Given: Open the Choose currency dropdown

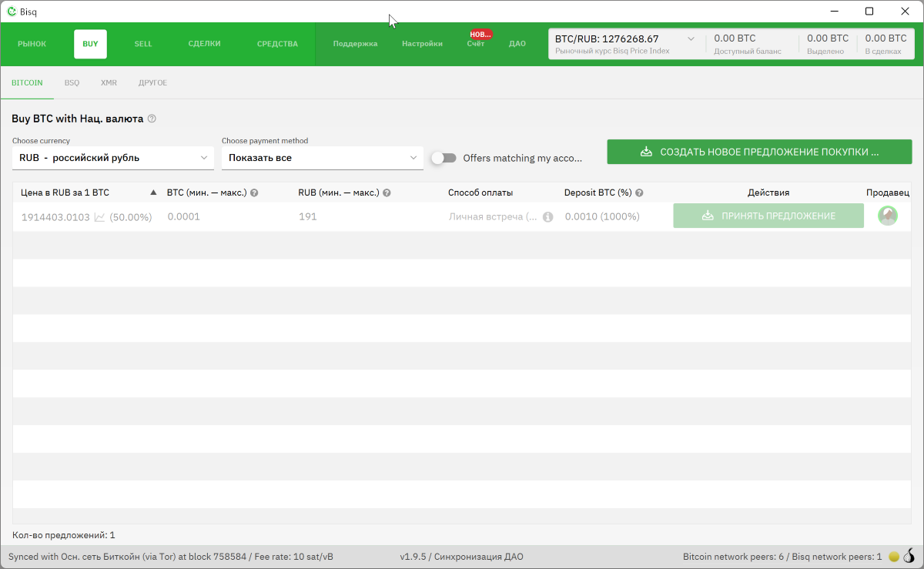Looking at the screenshot, I should [x=113, y=158].
